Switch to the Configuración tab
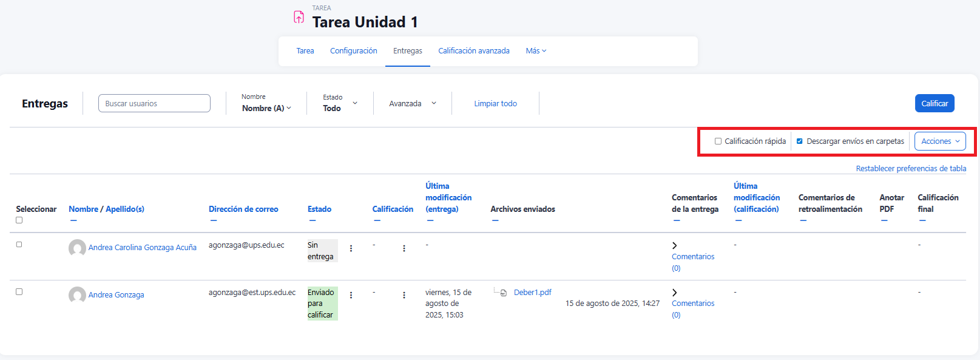Screen dimensions: 980x360 (353, 51)
